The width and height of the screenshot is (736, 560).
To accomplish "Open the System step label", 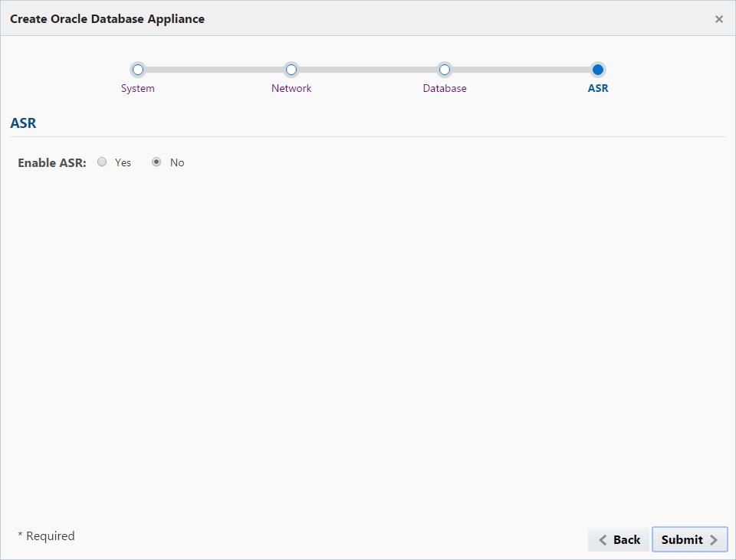I will coord(137,88).
